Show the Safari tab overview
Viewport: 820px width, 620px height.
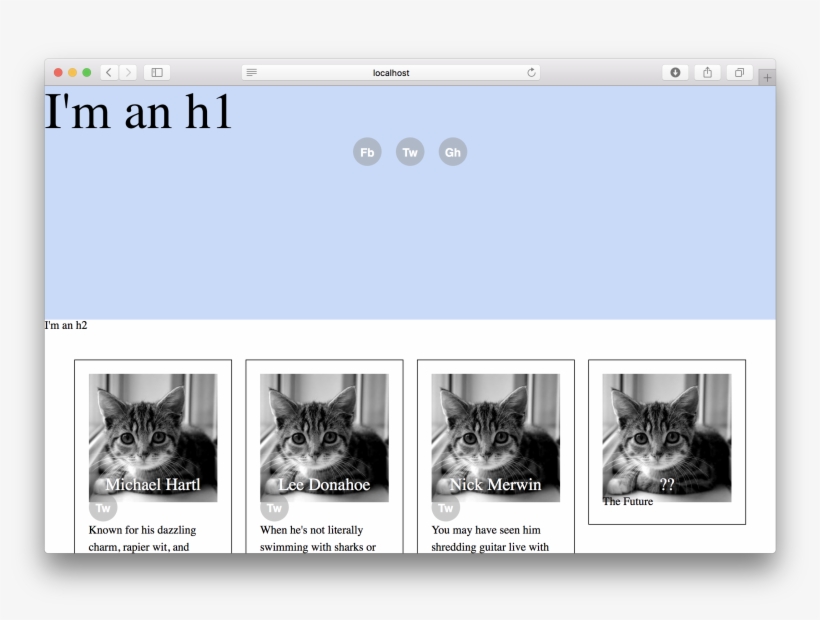pos(740,72)
